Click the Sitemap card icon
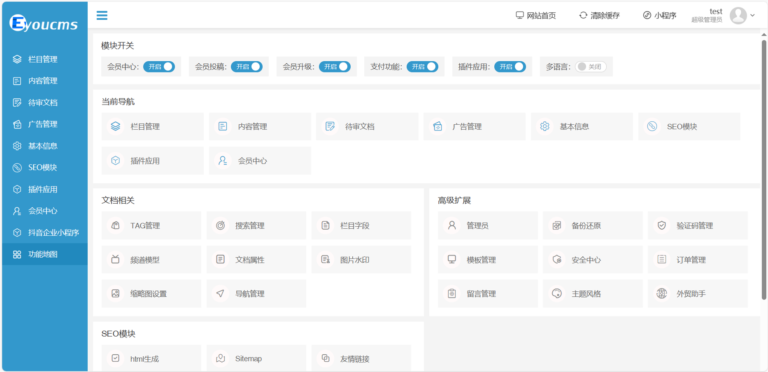The width and height of the screenshot is (768, 372). (x=220, y=358)
